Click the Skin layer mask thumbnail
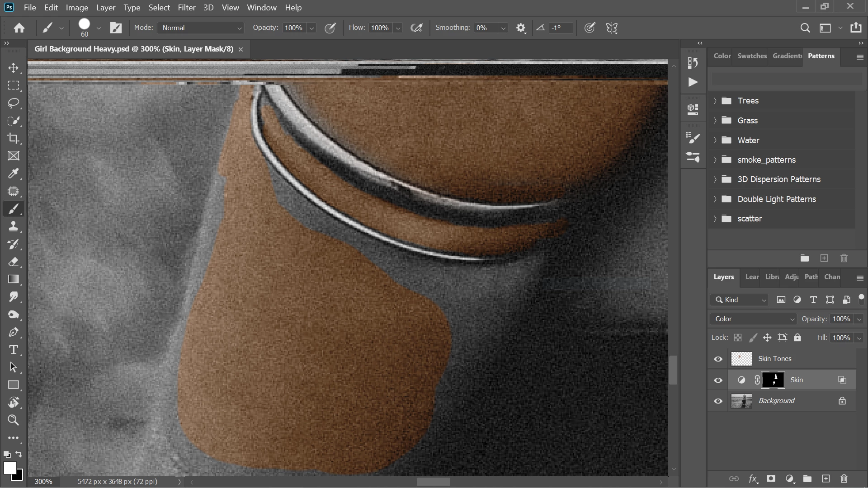This screenshot has height=488, width=868. (x=773, y=380)
